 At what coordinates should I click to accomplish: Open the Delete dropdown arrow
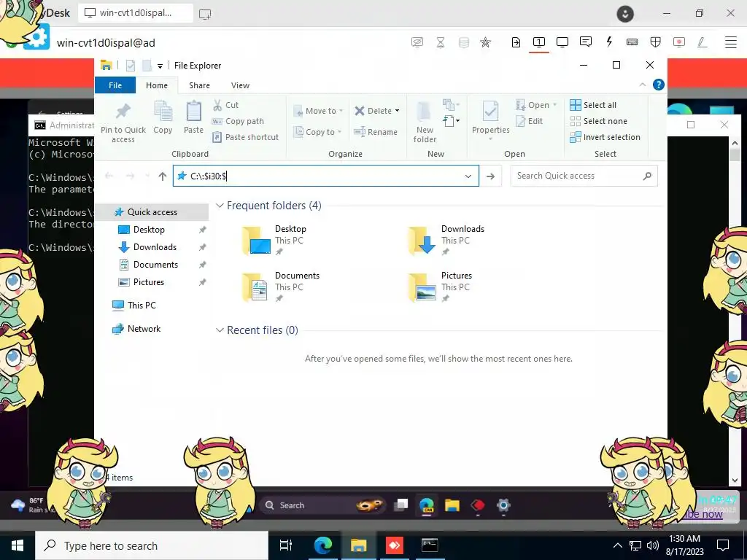coord(397,111)
